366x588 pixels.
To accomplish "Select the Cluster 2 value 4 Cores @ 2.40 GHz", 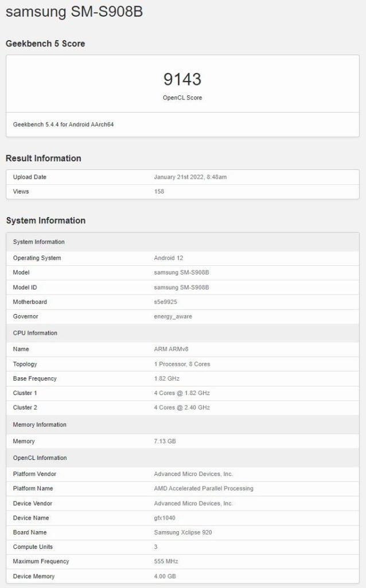I will (x=182, y=408).
